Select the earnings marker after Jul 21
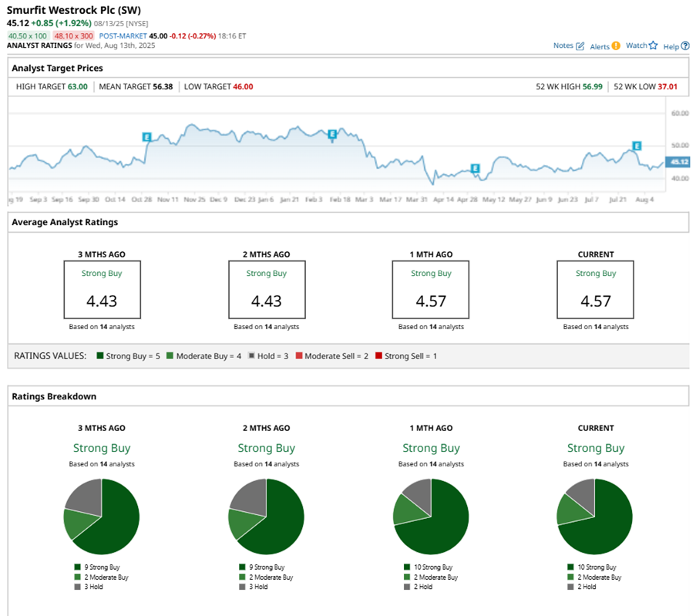 point(637,146)
